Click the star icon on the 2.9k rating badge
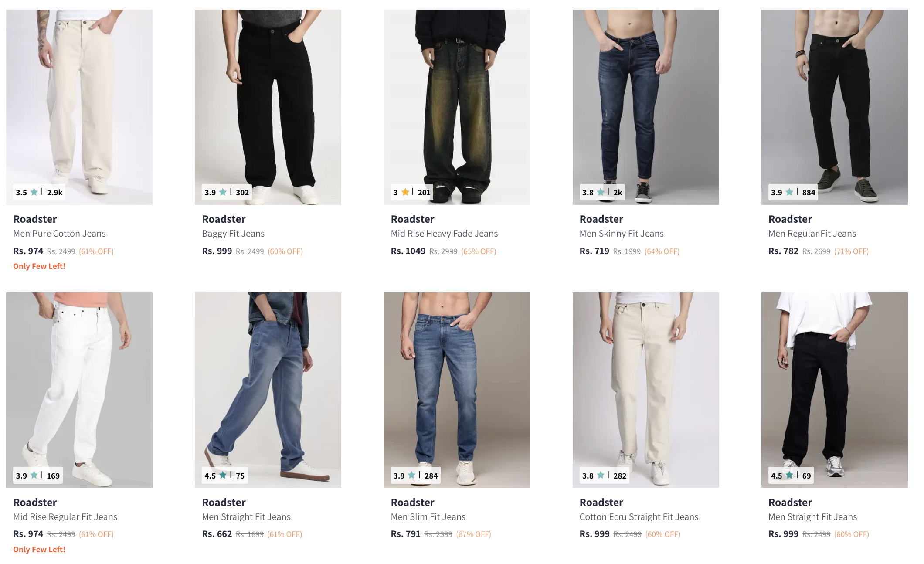924x564 pixels. (34, 192)
